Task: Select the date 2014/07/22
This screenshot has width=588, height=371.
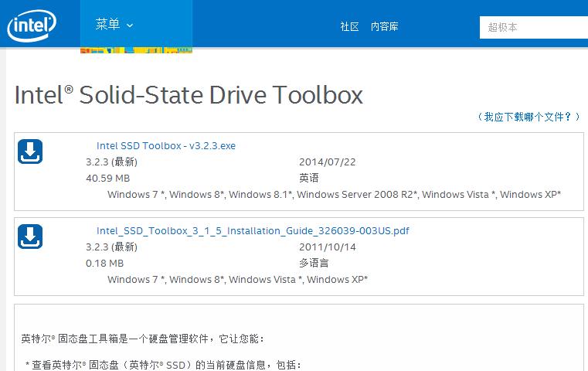Action: [x=328, y=162]
